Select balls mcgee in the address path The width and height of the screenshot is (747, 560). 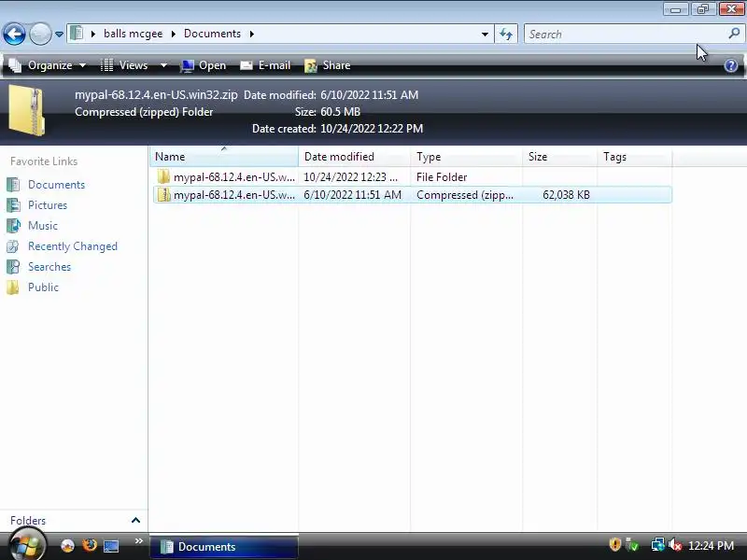133,34
